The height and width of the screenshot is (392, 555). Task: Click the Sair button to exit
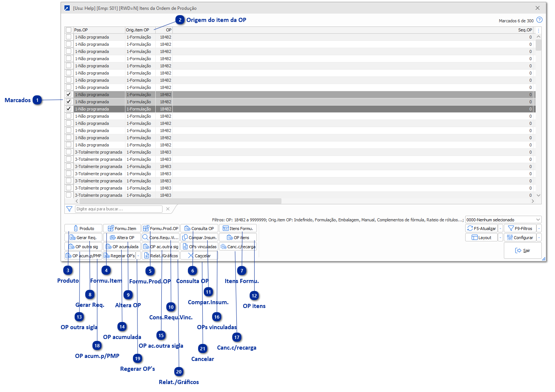523,250
